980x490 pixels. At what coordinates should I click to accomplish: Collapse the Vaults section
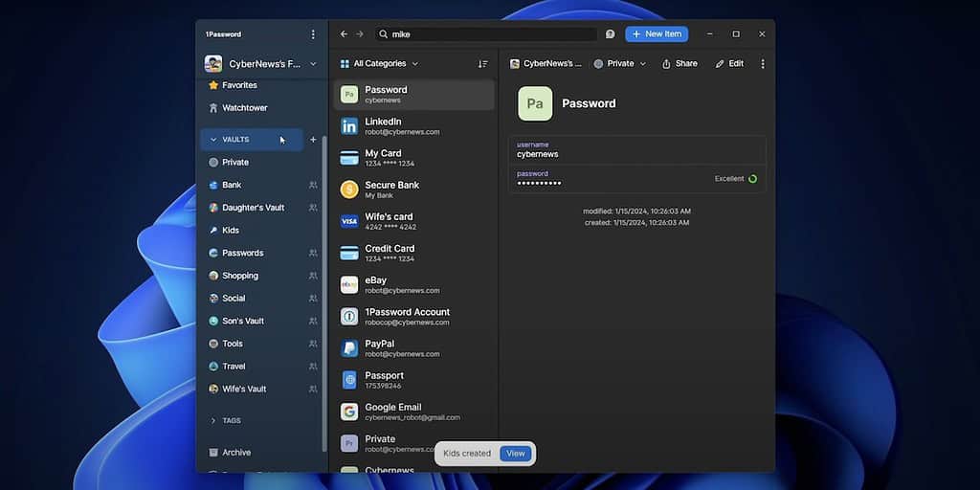[213, 140]
